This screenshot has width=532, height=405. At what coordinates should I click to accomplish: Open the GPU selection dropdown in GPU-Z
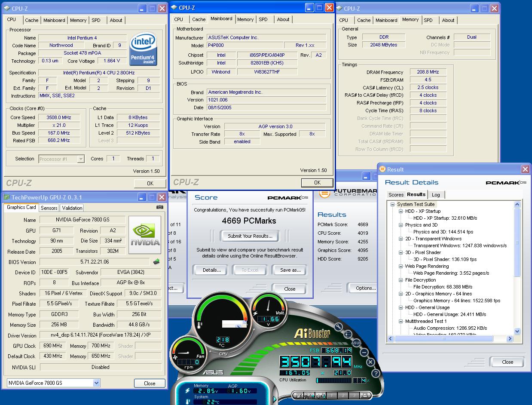(96, 383)
